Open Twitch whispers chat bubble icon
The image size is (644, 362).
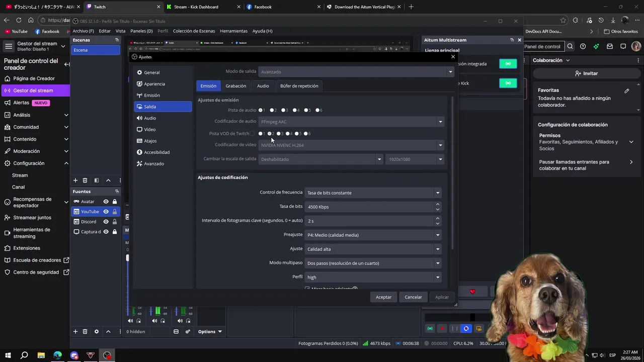623,46
